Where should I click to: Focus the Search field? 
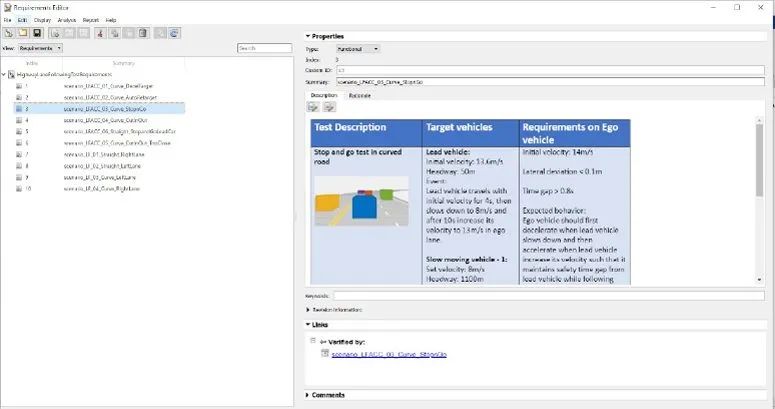(x=264, y=48)
